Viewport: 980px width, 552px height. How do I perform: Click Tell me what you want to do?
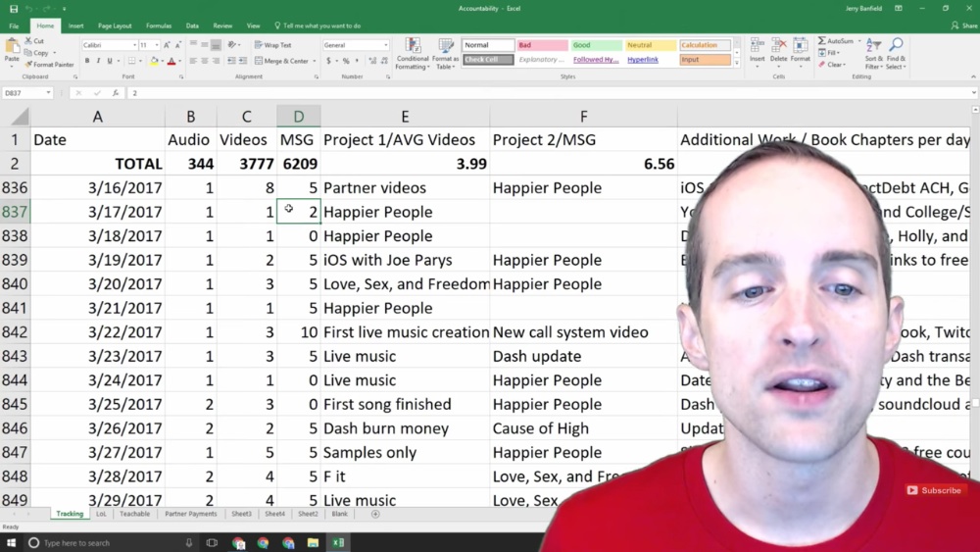(318, 25)
